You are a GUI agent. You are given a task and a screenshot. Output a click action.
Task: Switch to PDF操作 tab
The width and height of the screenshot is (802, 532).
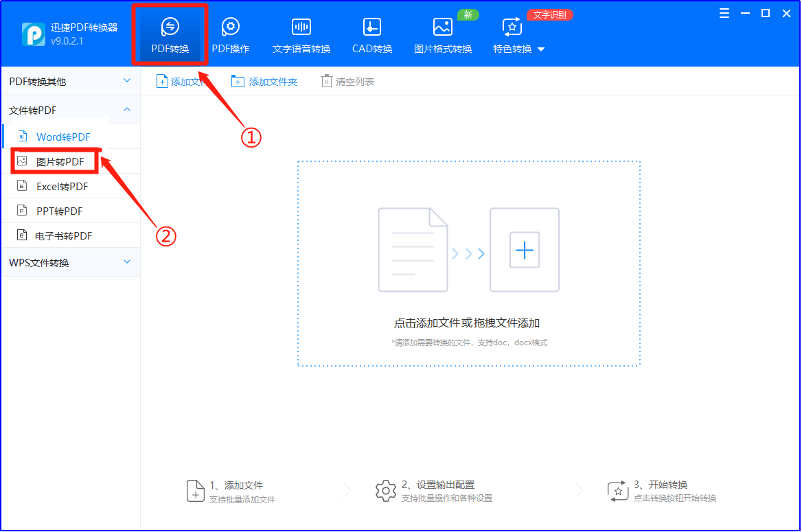pyautogui.click(x=231, y=35)
